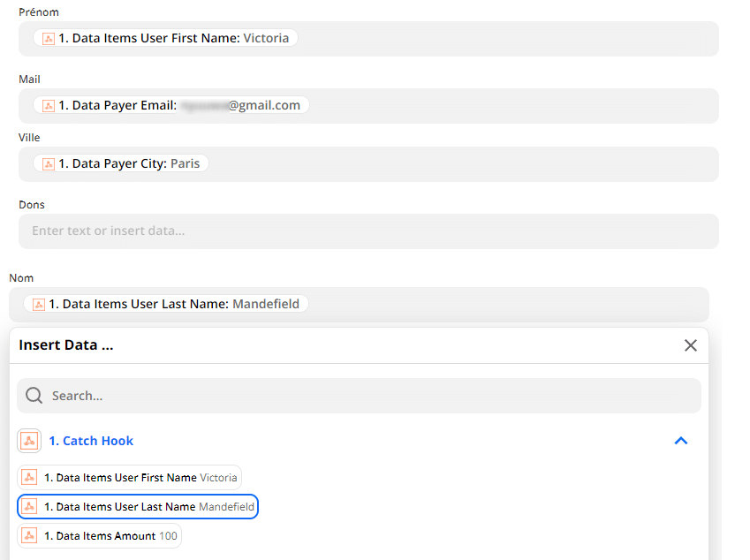Screen dimensions: 750x560
Task: Click icon beside Data Items User First Name option
Action: click(30, 477)
